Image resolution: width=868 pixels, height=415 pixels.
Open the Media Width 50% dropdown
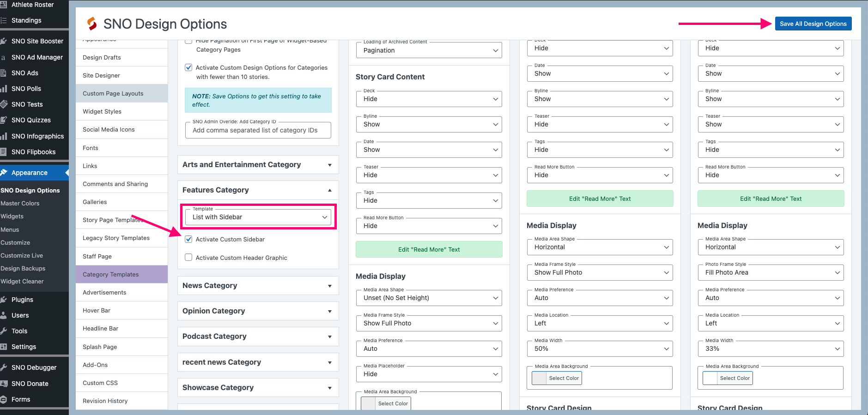[600, 349]
